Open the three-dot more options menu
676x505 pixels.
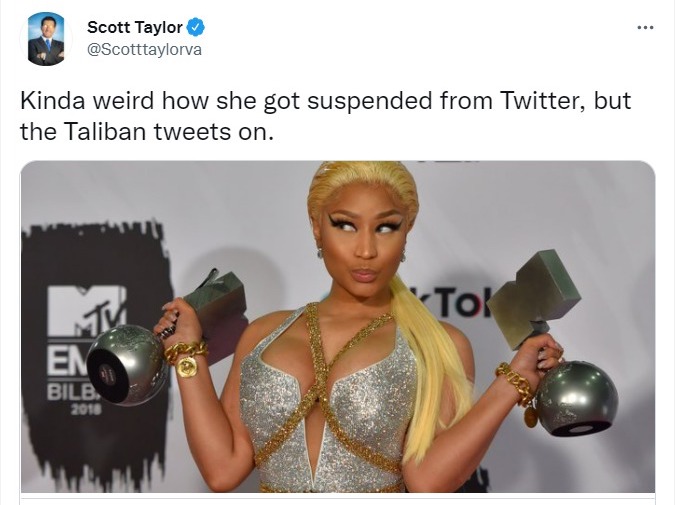click(645, 28)
